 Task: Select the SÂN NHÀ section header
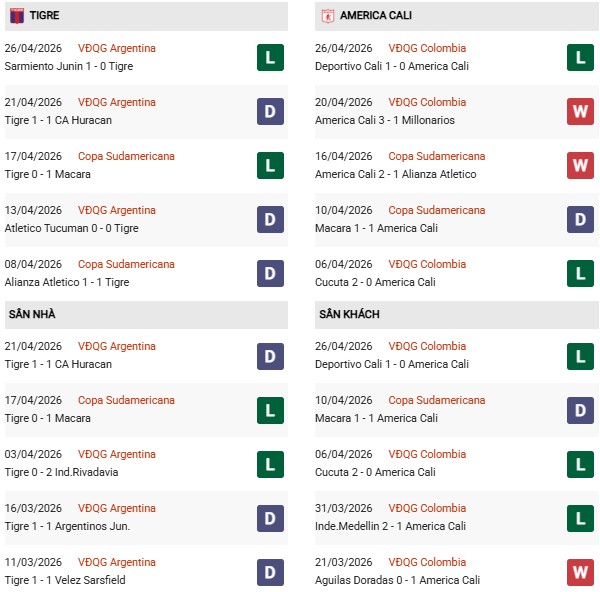point(32,314)
